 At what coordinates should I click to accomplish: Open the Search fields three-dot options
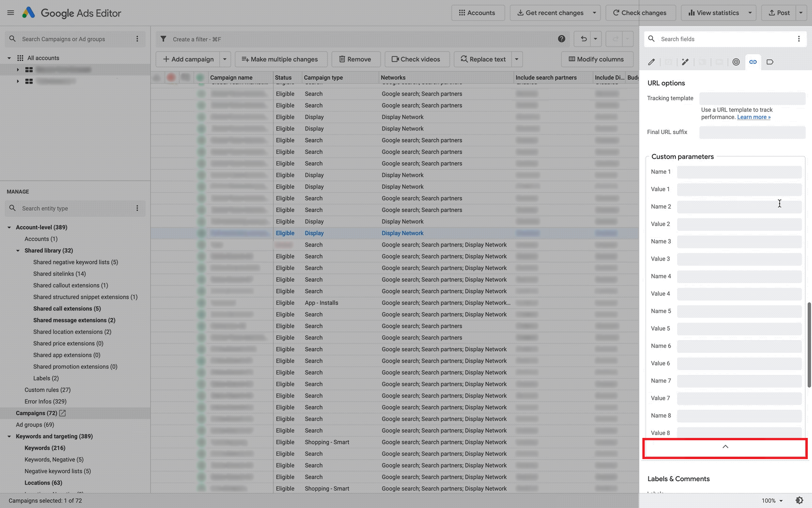pos(799,39)
